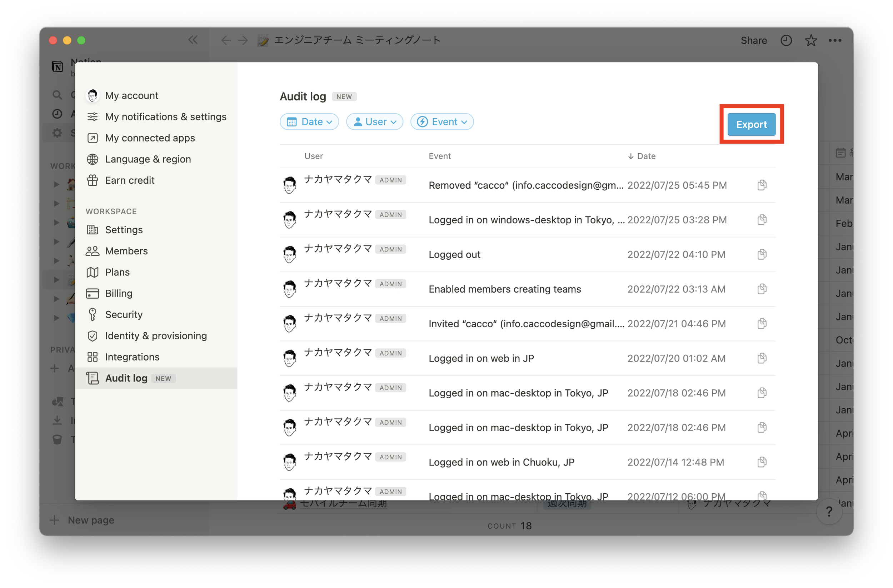Open the Date filter dropdown
The image size is (893, 588).
tap(309, 121)
